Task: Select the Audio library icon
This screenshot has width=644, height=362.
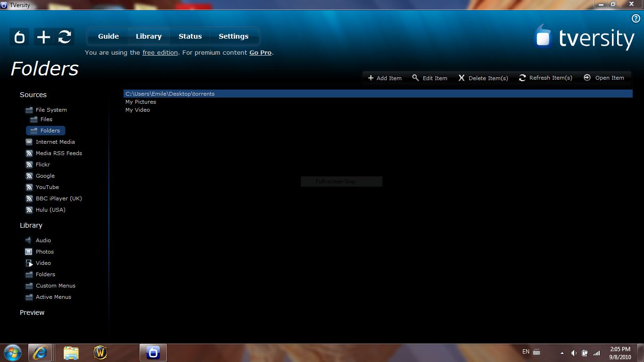Action: tap(28, 240)
